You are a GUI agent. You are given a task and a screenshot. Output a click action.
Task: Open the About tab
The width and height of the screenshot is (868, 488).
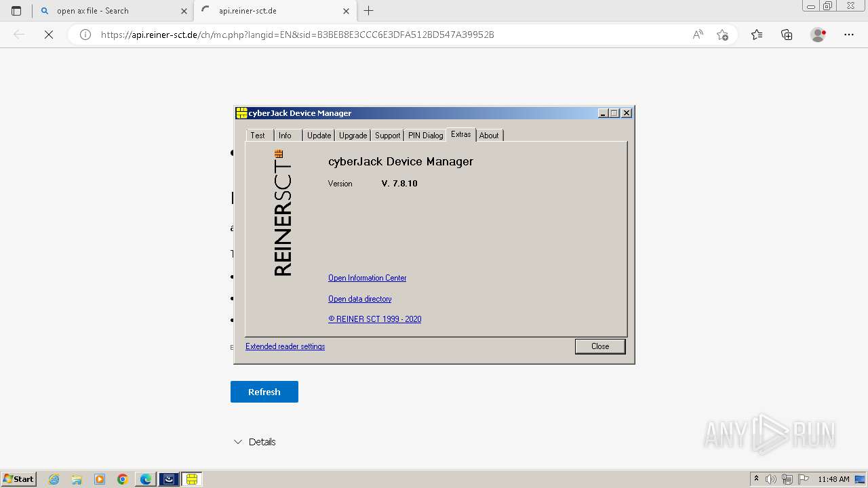coord(489,135)
